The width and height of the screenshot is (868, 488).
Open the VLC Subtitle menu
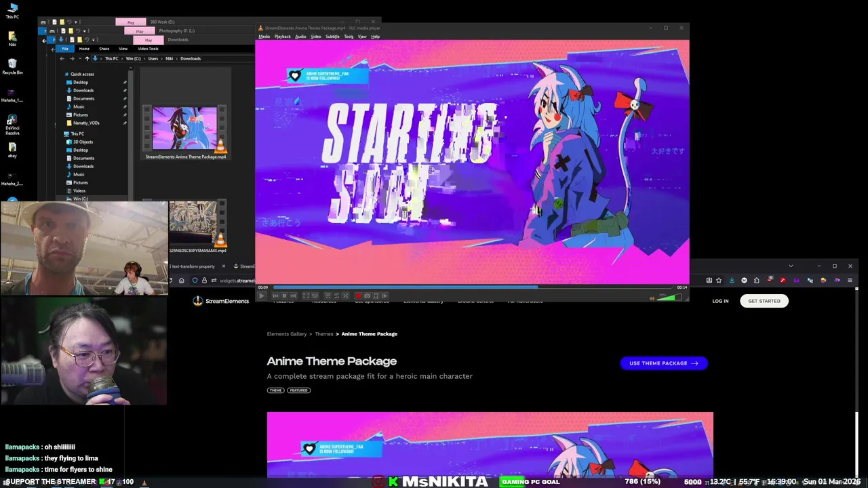click(x=332, y=37)
